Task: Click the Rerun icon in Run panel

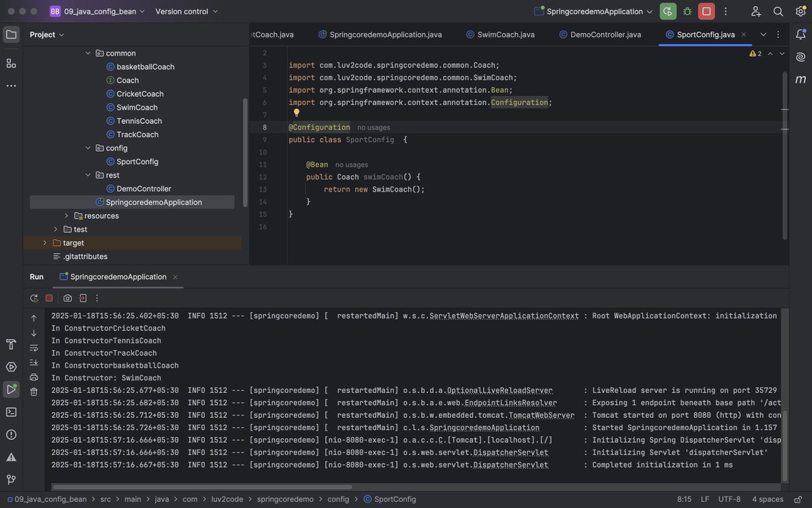Action: point(34,298)
